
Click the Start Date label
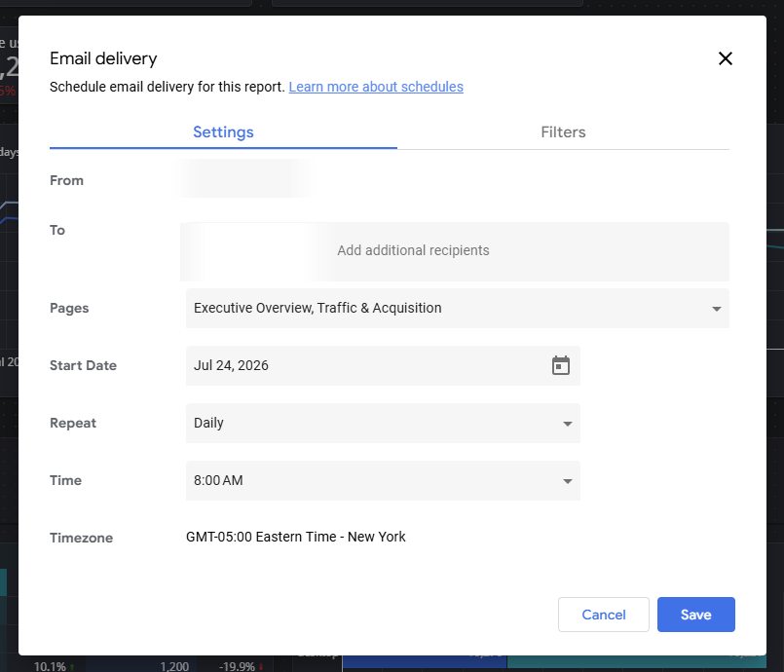tap(83, 365)
